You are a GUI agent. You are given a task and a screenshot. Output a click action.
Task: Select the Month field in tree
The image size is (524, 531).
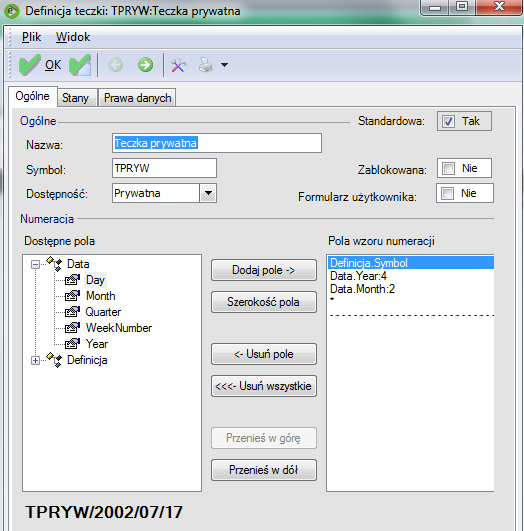point(101,296)
